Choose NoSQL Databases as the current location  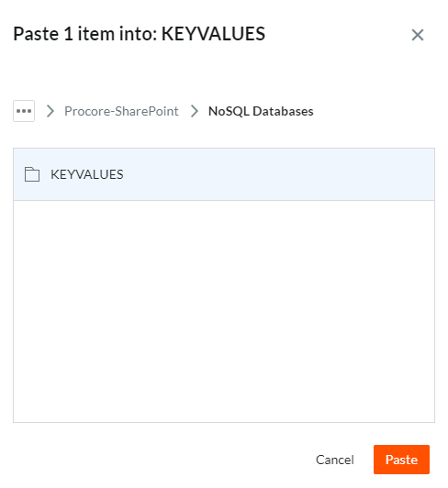pyautogui.click(x=261, y=111)
